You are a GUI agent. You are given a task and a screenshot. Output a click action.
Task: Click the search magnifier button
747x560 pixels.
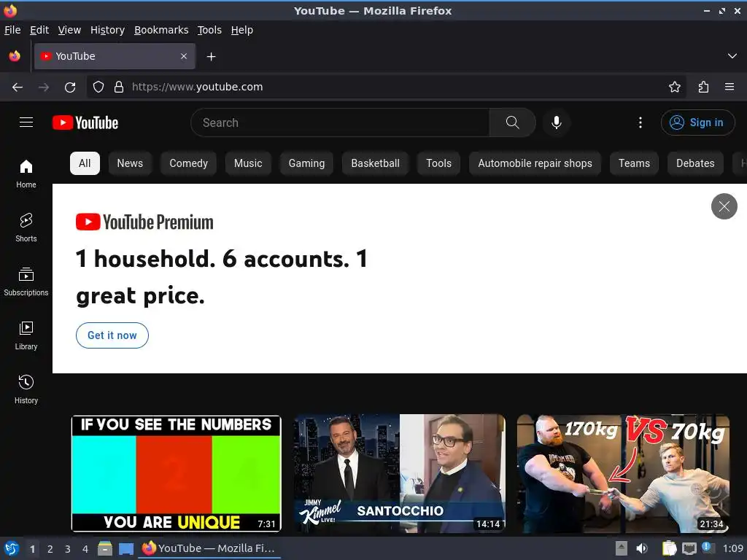(512, 122)
